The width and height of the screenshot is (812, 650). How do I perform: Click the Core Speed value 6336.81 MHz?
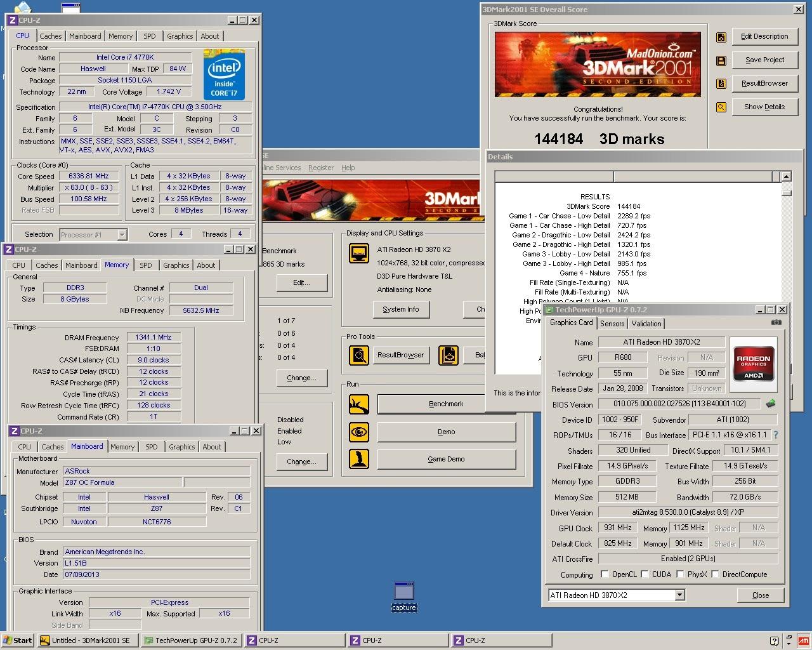89,176
